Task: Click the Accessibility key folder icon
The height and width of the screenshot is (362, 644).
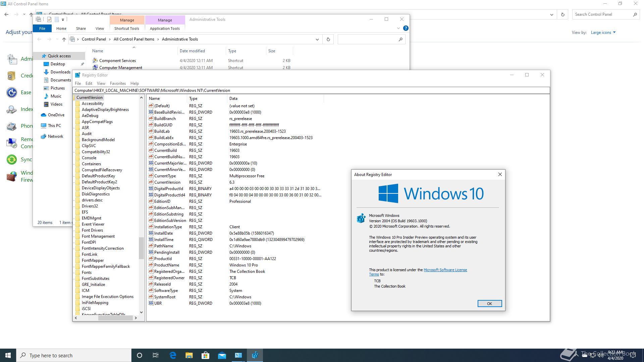Action: 77,104
